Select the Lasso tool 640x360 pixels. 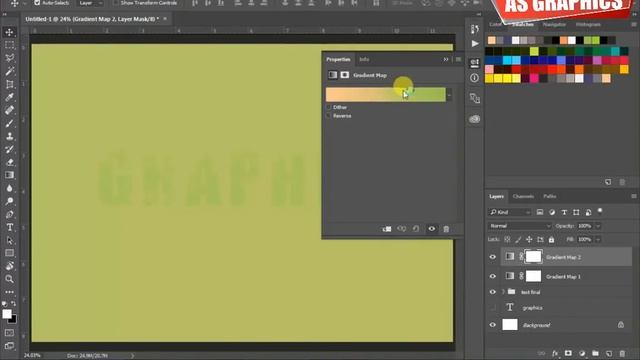click(x=9, y=58)
